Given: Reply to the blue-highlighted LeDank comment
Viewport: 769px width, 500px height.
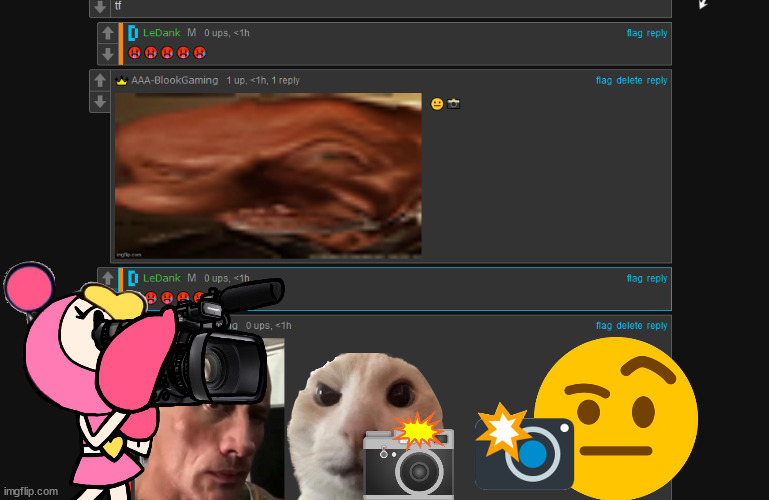Looking at the screenshot, I should [657, 278].
